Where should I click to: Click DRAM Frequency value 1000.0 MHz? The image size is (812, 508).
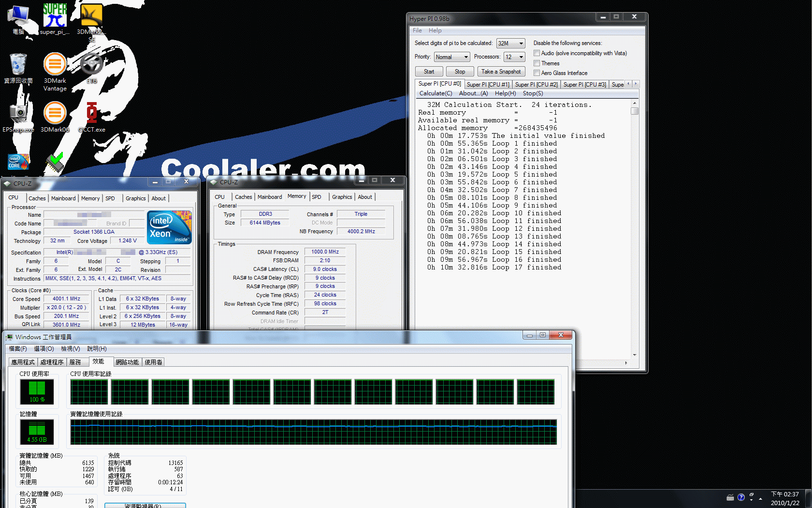point(325,252)
